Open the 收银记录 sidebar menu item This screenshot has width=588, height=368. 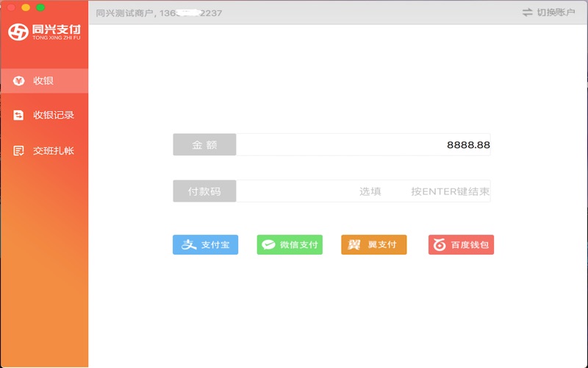tap(44, 115)
